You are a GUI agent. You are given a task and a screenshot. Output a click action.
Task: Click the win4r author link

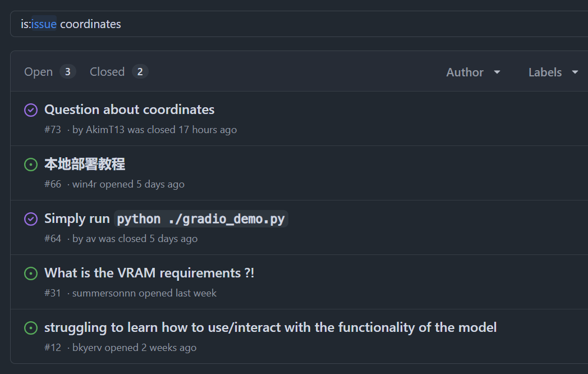tap(85, 184)
